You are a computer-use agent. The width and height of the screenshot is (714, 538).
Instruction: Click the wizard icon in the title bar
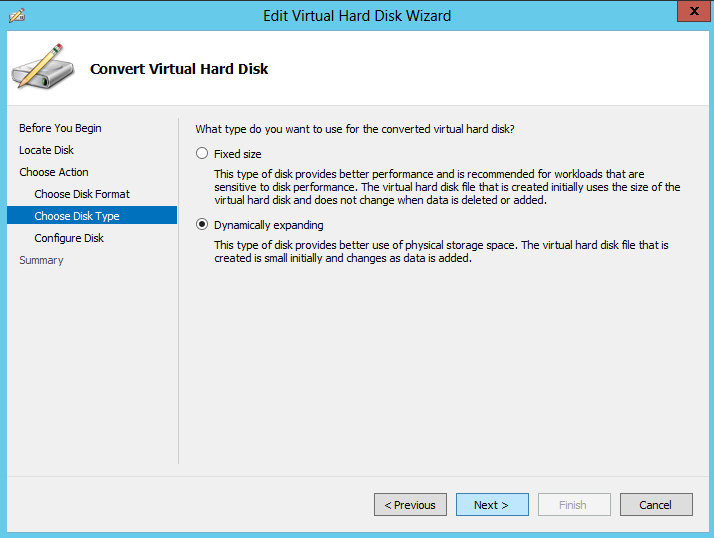click(17, 15)
